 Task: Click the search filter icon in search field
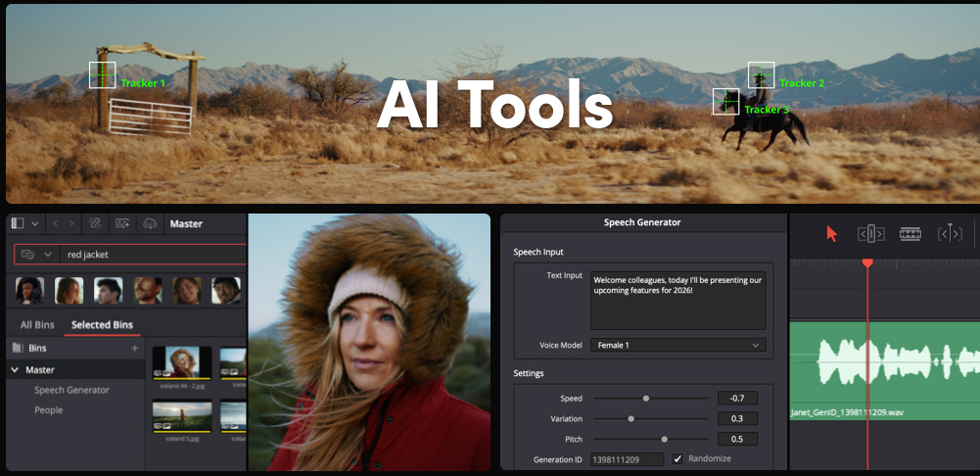click(x=28, y=255)
